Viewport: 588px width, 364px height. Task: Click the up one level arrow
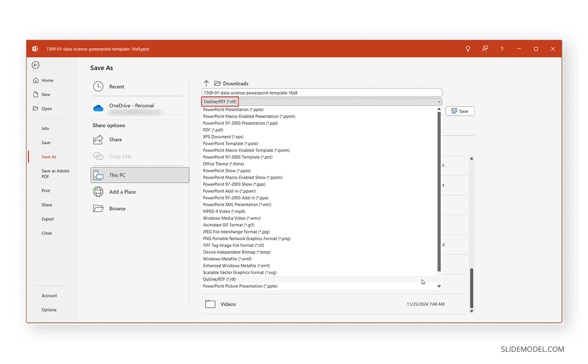pyautogui.click(x=206, y=83)
